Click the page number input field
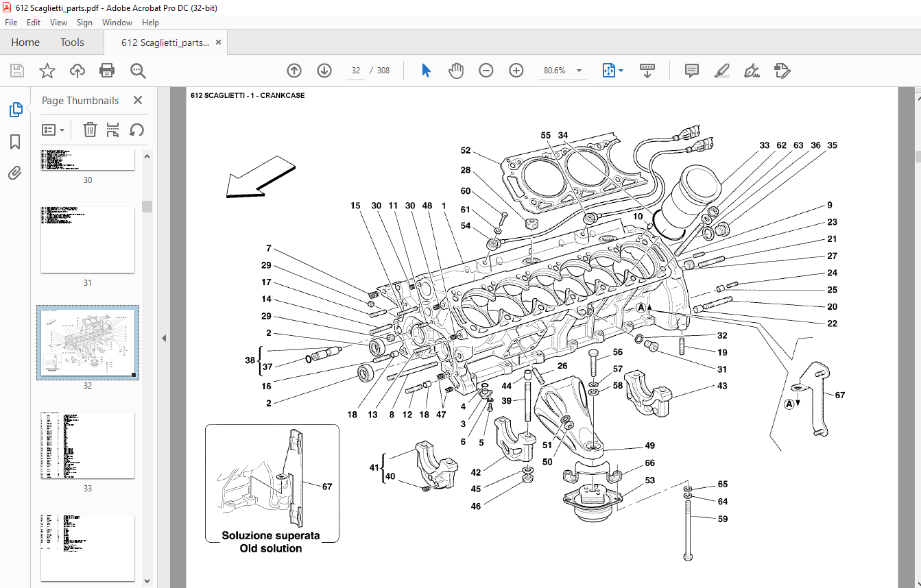The width and height of the screenshot is (921, 588). 356,71
